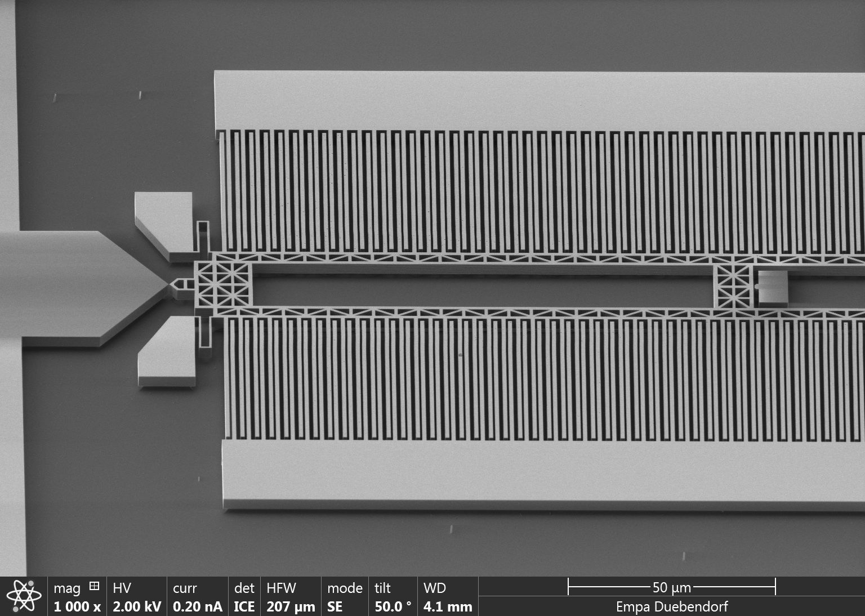Click the WD 4.1 mm value
The height and width of the screenshot is (616, 865).
pyautogui.click(x=448, y=607)
